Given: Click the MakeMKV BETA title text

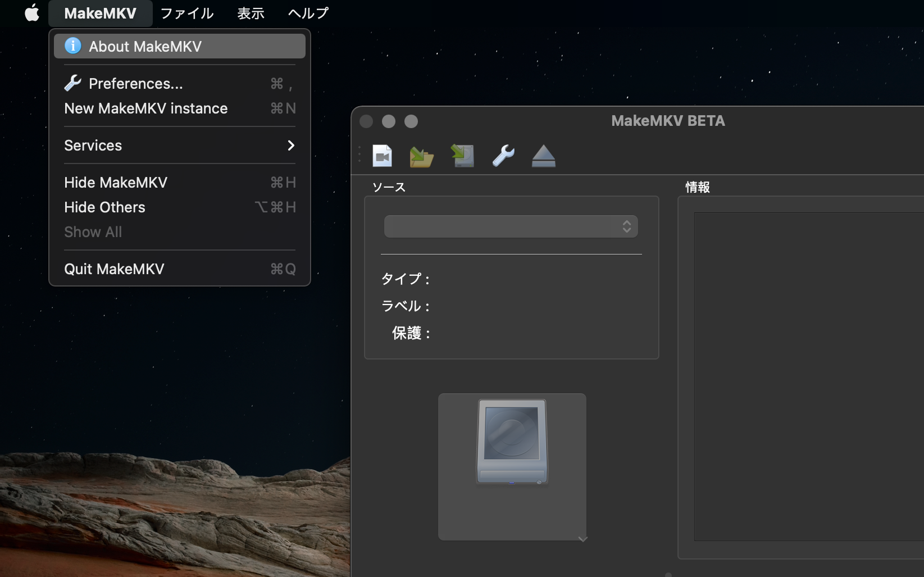Looking at the screenshot, I should pyautogui.click(x=668, y=121).
